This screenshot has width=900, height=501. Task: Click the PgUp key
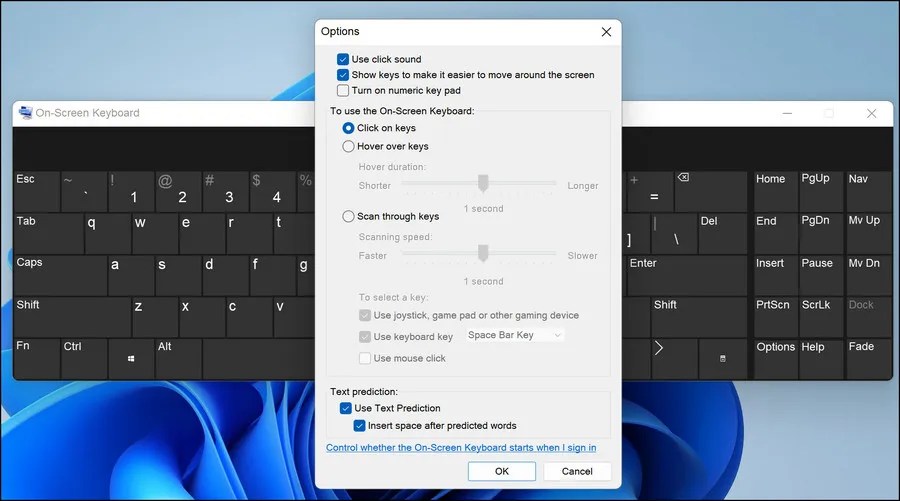point(821,191)
